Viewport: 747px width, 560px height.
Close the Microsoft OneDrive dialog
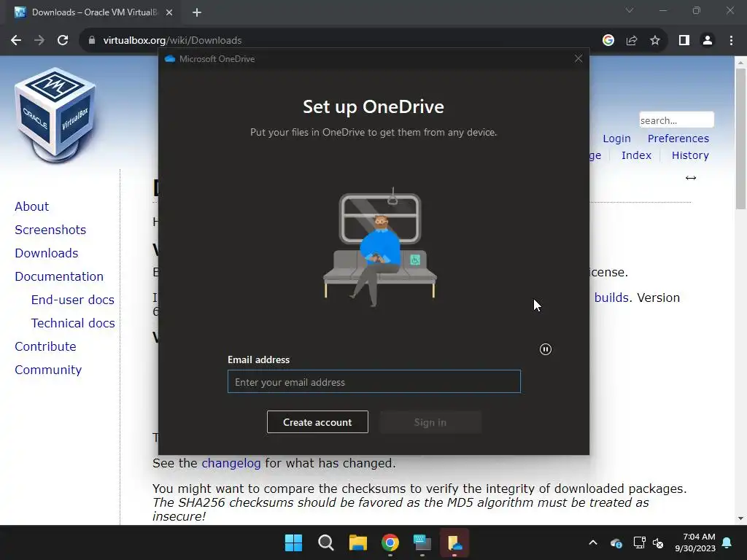point(578,58)
